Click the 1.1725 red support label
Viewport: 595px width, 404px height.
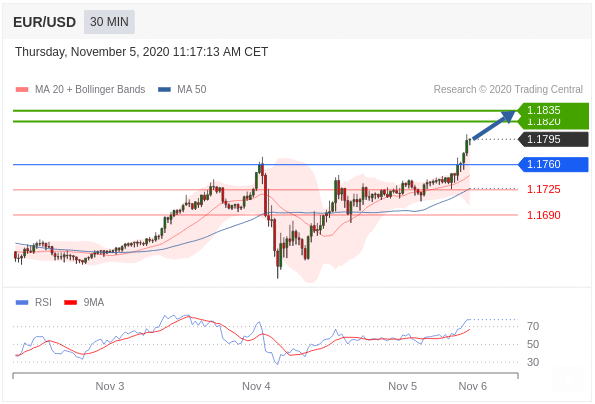tap(543, 189)
